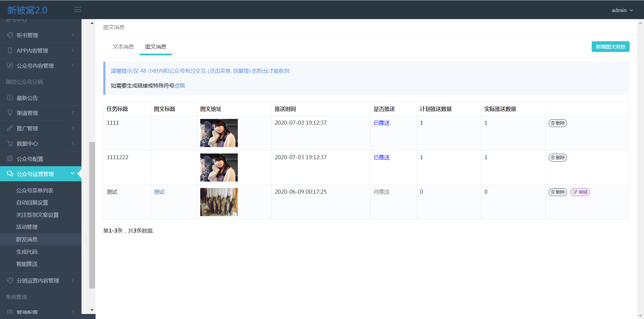The width and height of the screenshot is (644, 319).
Task: Open thumbnail image for 测试 task
Action: tap(219, 202)
